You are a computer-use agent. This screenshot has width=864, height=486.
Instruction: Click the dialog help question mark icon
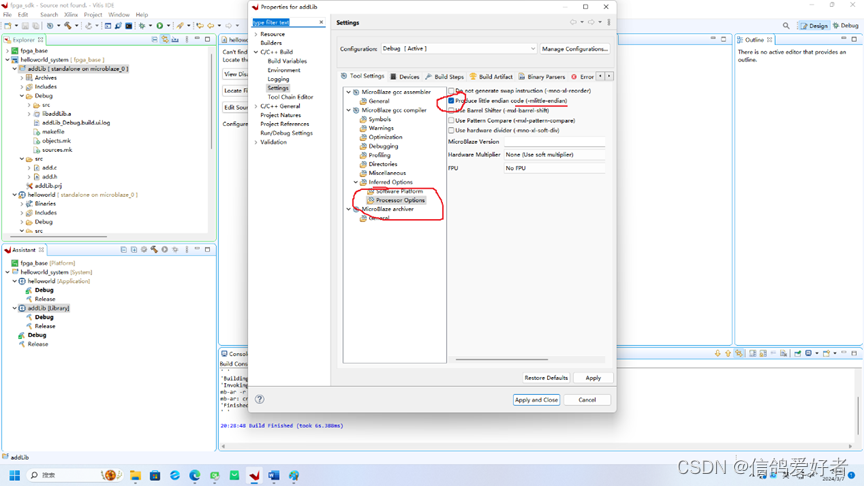tap(260, 399)
